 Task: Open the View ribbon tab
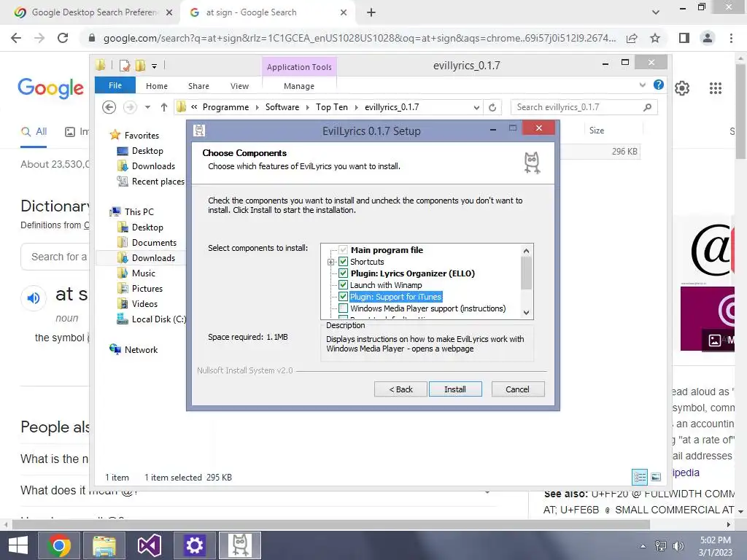239,86
